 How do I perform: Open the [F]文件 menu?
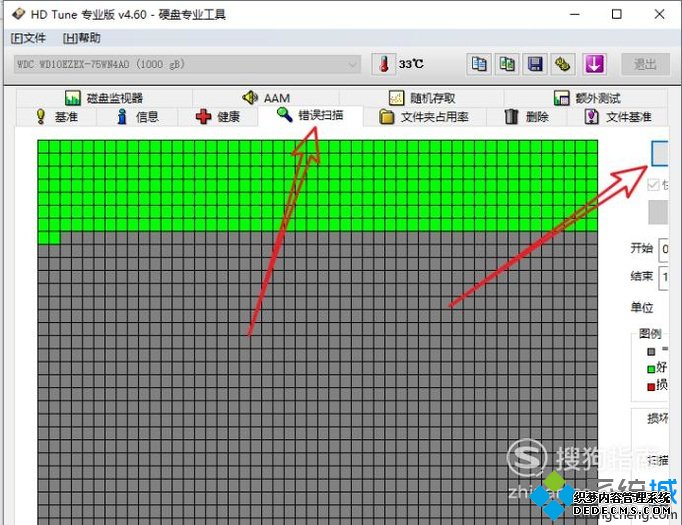[28, 38]
